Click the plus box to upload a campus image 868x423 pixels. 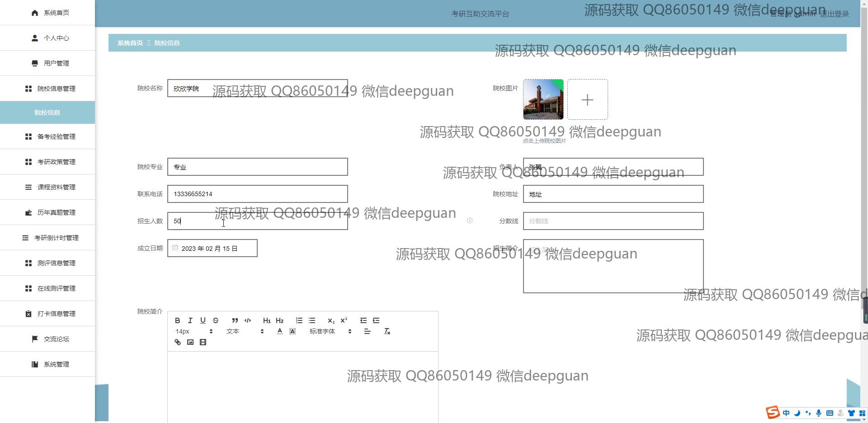(587, 99)
